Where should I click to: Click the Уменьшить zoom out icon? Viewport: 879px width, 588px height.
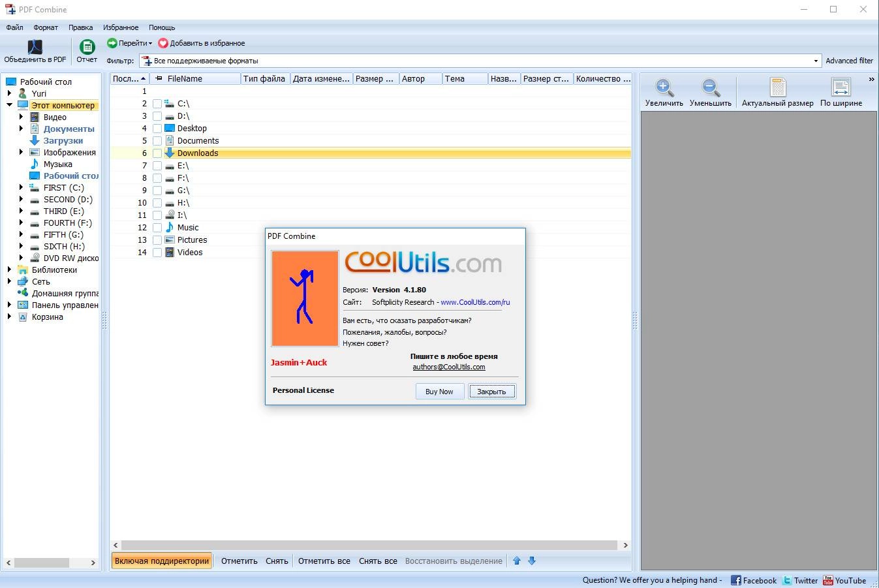(711, 87)
